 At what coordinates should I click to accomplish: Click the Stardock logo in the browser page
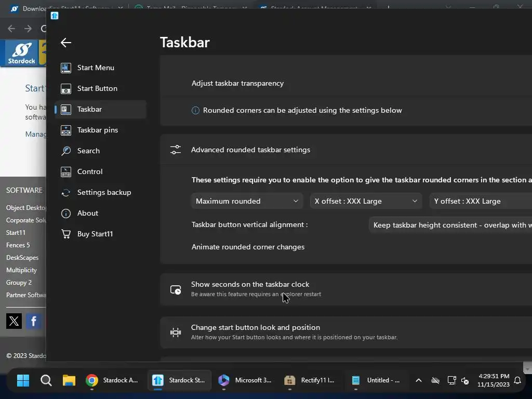coord(22,53)
